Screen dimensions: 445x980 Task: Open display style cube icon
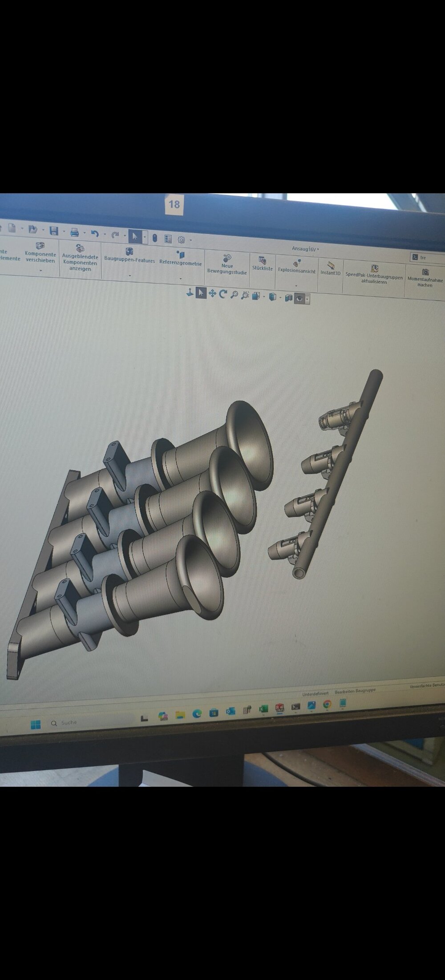pyautogui.click(x=273, y=297)
